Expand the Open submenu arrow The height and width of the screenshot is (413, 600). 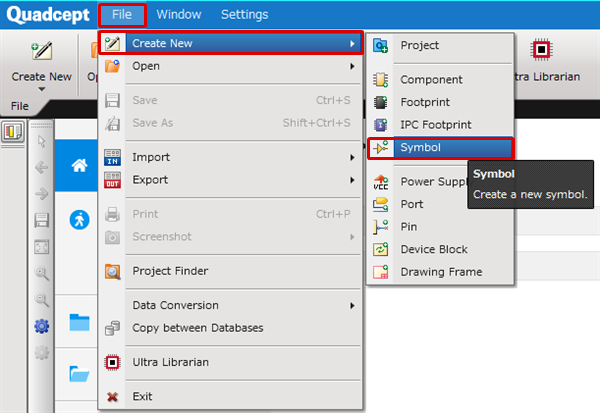(352, 66)
